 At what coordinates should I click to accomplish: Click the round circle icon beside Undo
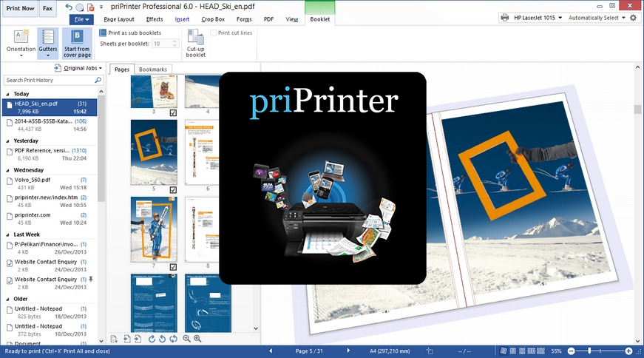80,7
